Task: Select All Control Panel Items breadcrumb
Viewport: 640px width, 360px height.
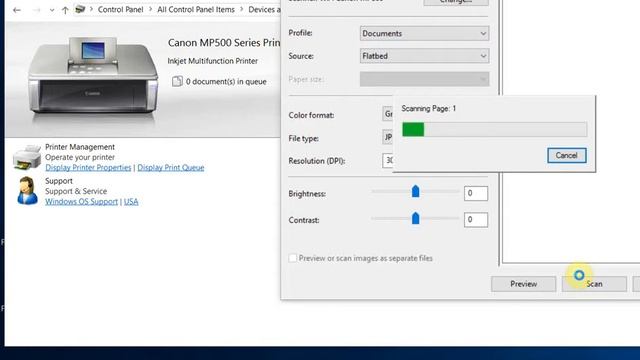Action: point(196,9)
